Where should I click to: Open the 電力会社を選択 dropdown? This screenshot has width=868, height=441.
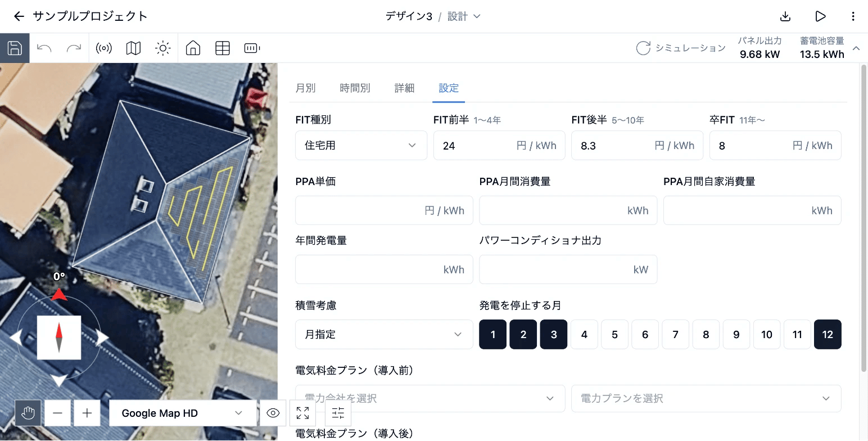coord(430,398)
